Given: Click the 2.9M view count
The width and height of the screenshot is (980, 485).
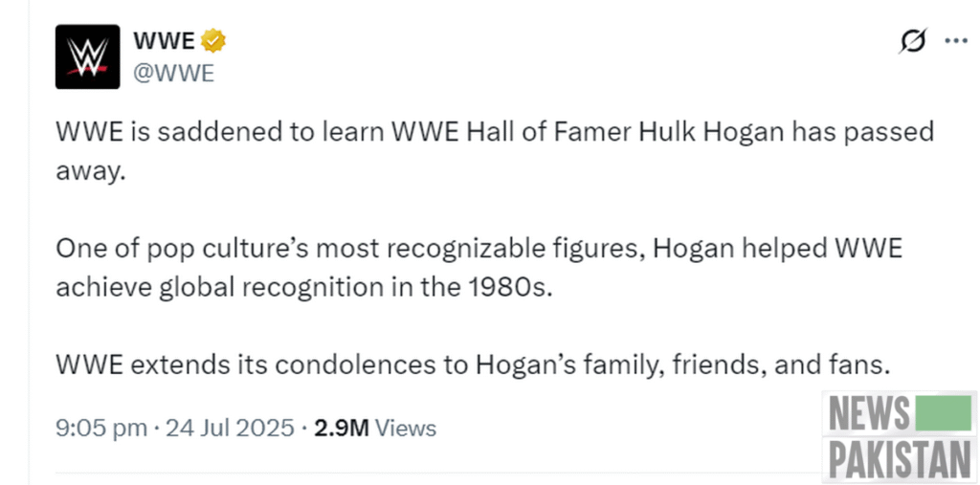Looking at the screenshot, I should coord(342,429).
